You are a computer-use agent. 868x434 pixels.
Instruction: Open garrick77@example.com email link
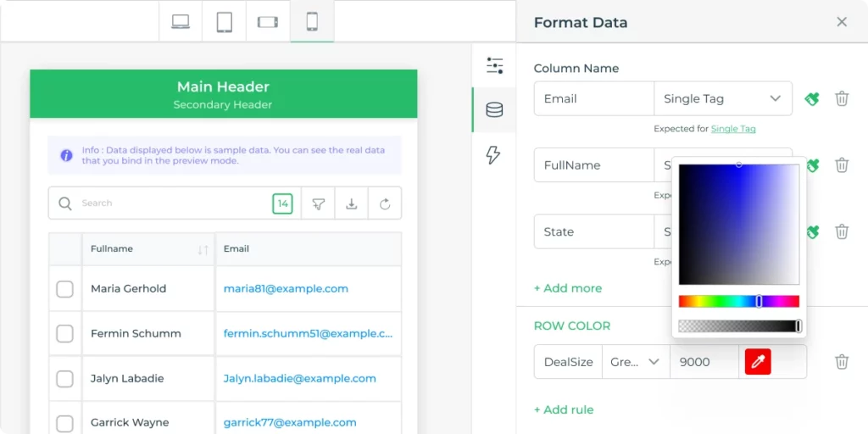pyautogui.click(x=290, y=422)
